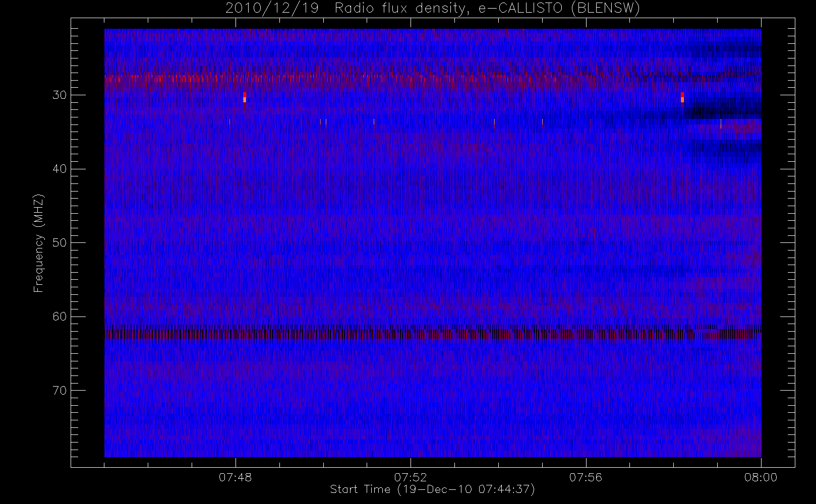Click the 60 frequency tick label

tap(60, 317)
